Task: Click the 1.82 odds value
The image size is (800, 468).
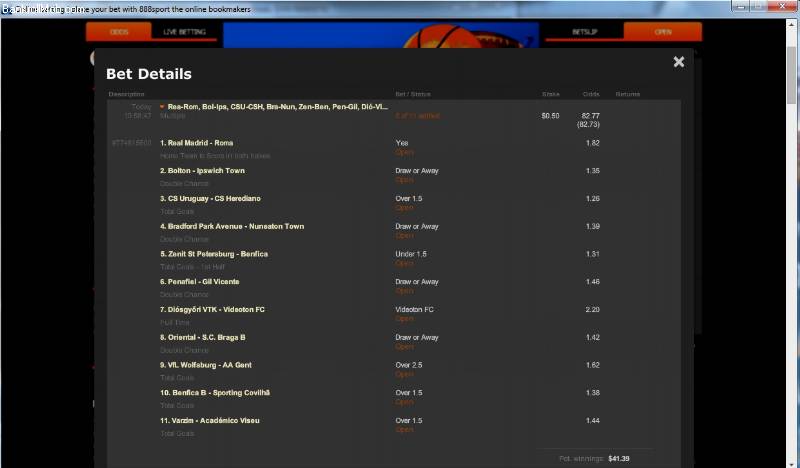Action: click(x=592, y=143)
